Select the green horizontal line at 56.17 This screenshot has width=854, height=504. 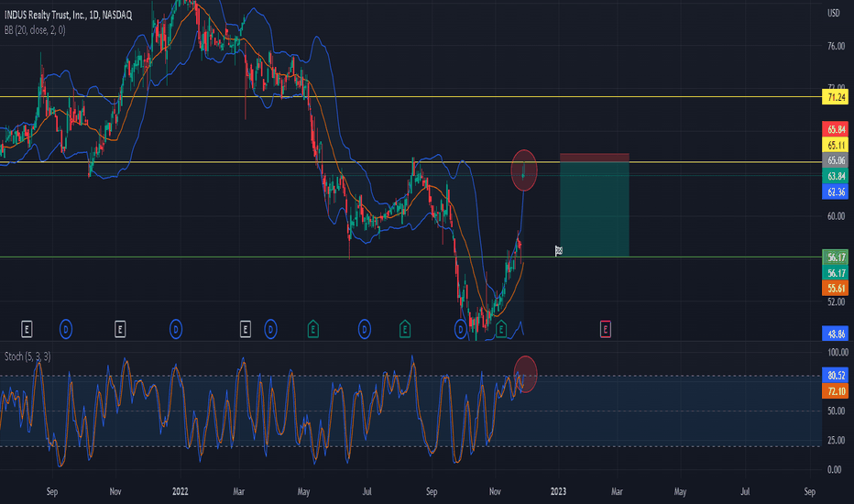411,257
